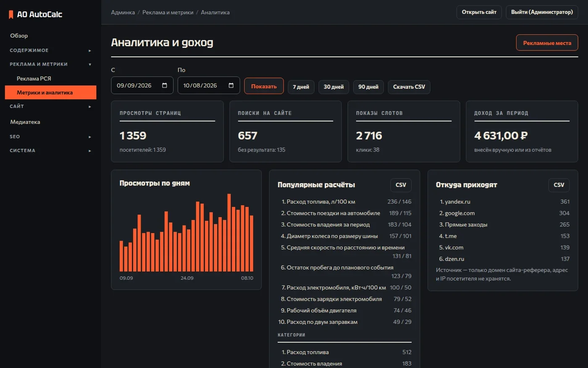
Task: Expand the САЙТ sidebar section
Action: click(x=50, y=106)
